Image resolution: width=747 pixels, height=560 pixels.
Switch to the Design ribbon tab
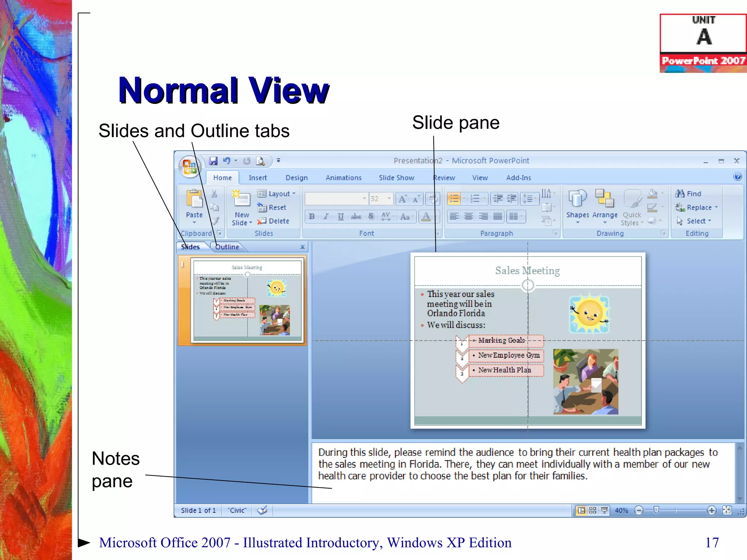297,178
